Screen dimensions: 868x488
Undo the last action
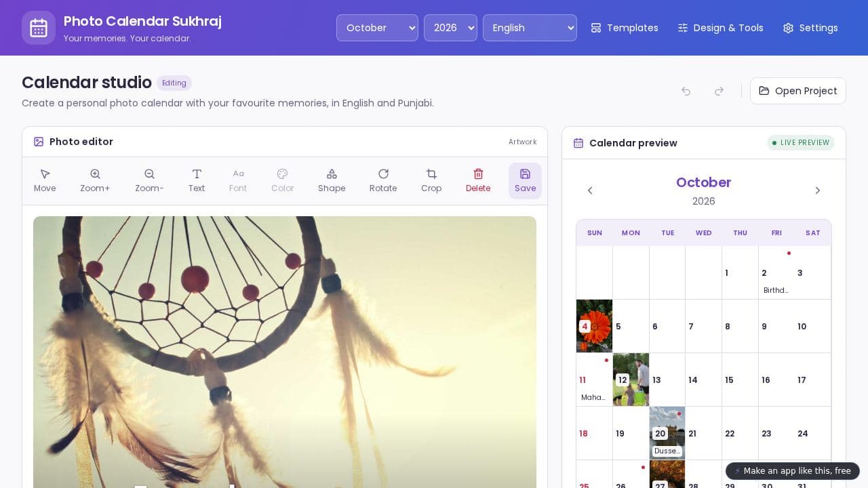(x=686, y=91)
